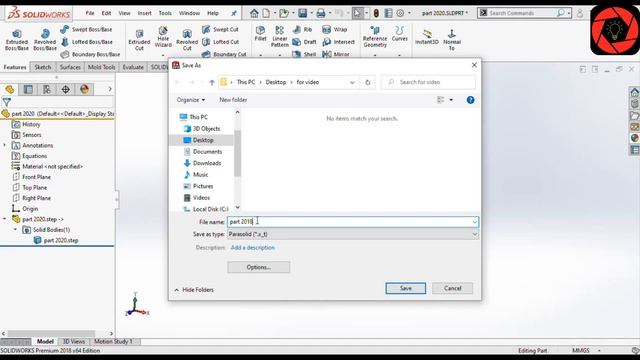Open the 3D Views bottom tab

(73, 342)
